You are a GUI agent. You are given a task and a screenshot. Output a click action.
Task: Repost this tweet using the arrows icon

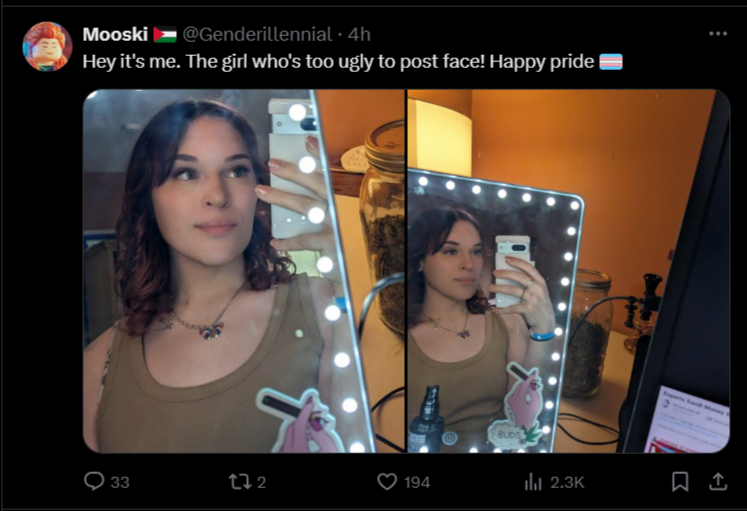[x=240, y=481]
